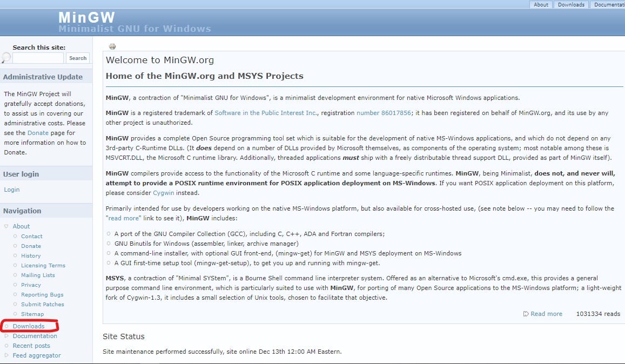Click the 1031334 reads counter text
This screenshot has width=625, height=364.
(598, 314)
